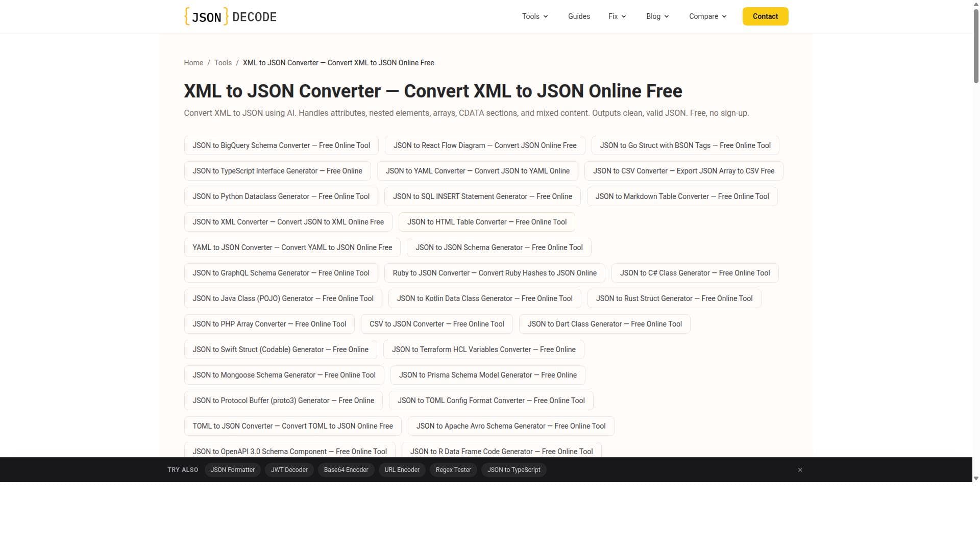This screenshot has width=980, height=551.
Task: Open JSON to TypeScript Interface Generator
Action: coord(277,171)
